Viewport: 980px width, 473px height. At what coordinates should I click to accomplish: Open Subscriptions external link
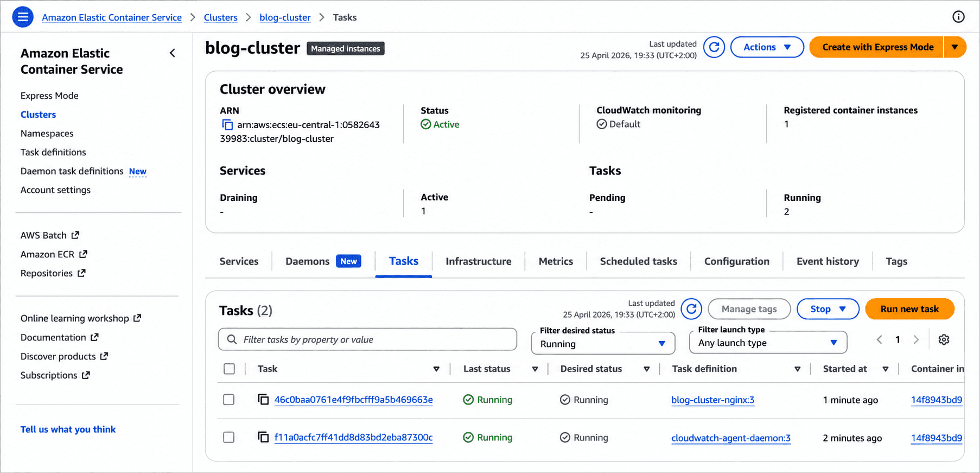[55, 375]
